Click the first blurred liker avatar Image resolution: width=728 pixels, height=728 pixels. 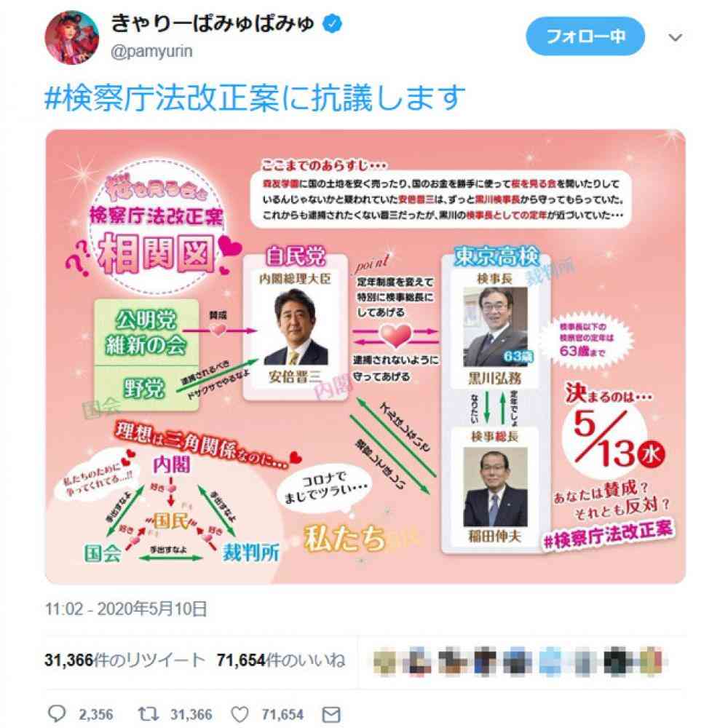click(385, 661)
